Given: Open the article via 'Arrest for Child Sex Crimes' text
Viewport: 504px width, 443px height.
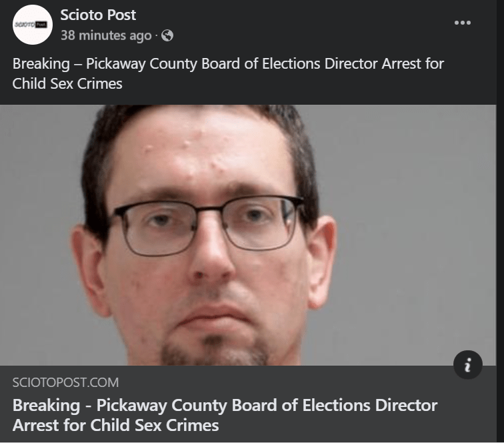Looking at the screenshot, I should tap(116, 425).
